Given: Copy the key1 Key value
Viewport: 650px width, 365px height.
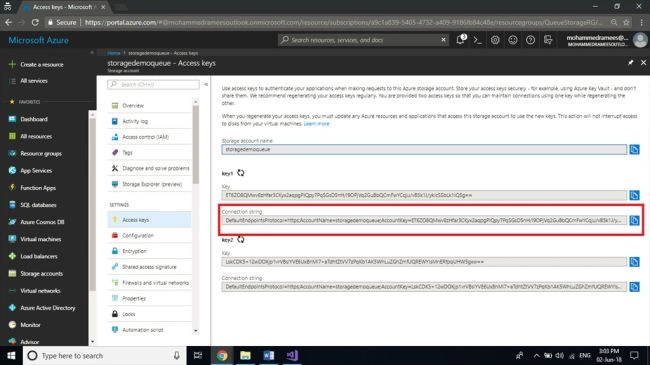Looking at the screenshot, I should 634,195.
